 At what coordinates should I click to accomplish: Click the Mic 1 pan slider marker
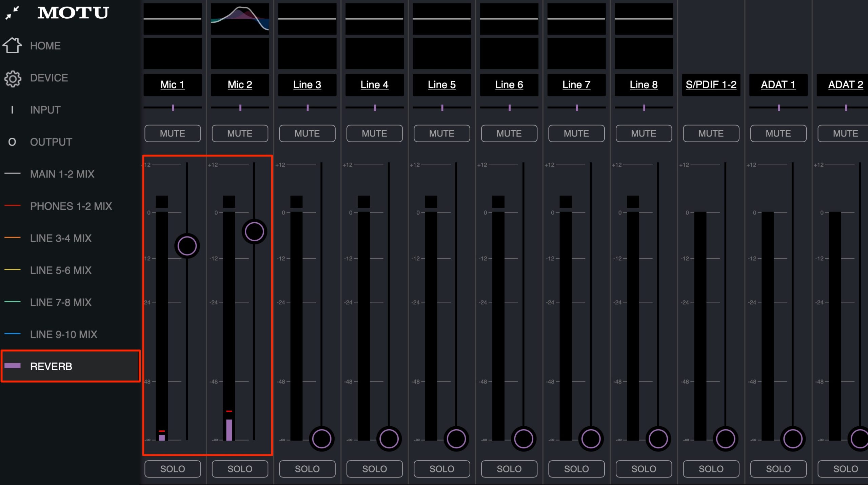click(173, 108)
